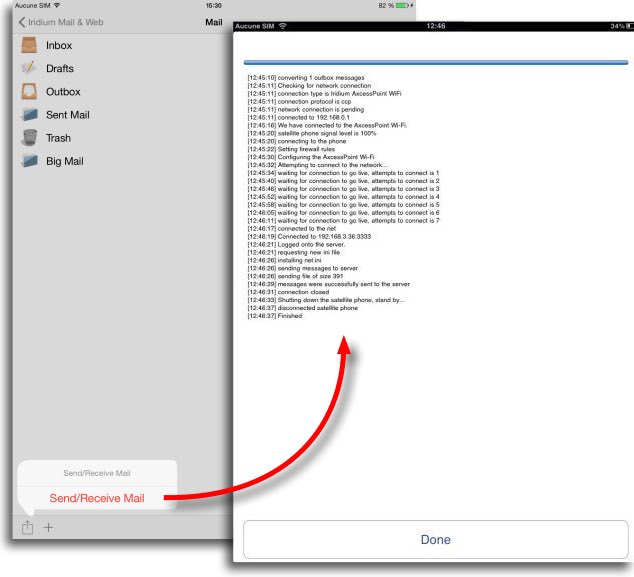The image size is (634, 577).
Task: Click the 'requesting new ini file' log line
Action: click(294, 252)
